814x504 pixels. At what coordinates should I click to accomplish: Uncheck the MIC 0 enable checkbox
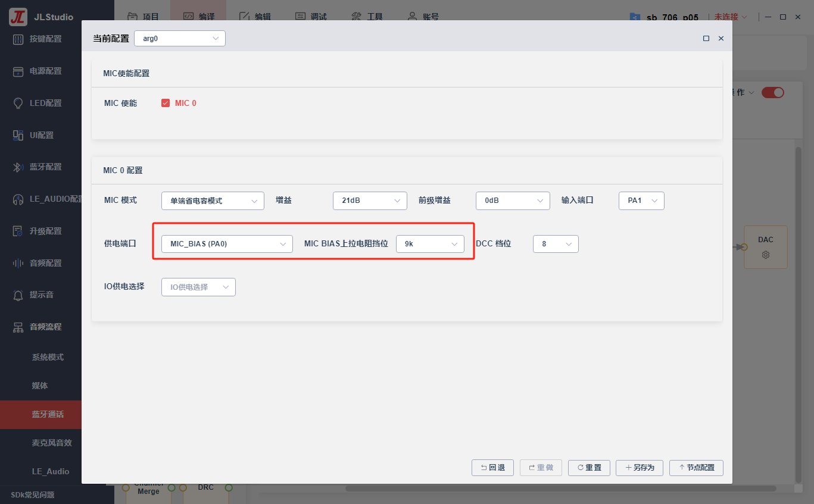point(166,103)
